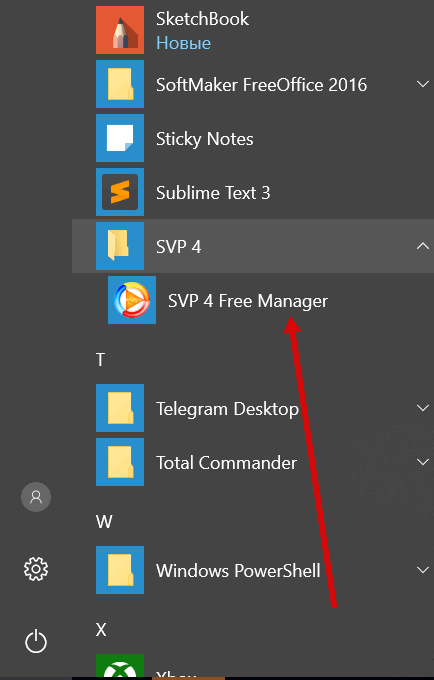The width and height of the screenshot is (434, 680).
Task: Expand the Telegram Desktop folder chevron
Action: (x=423, y=408)
